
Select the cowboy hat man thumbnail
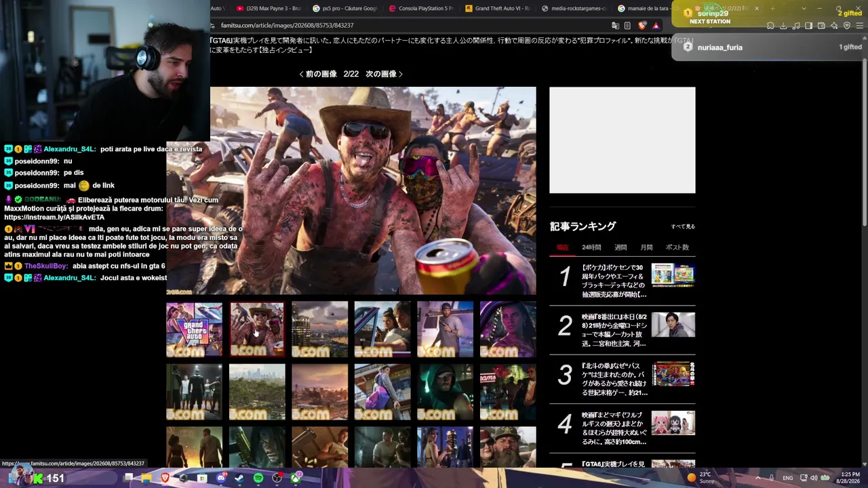(257, 329)
